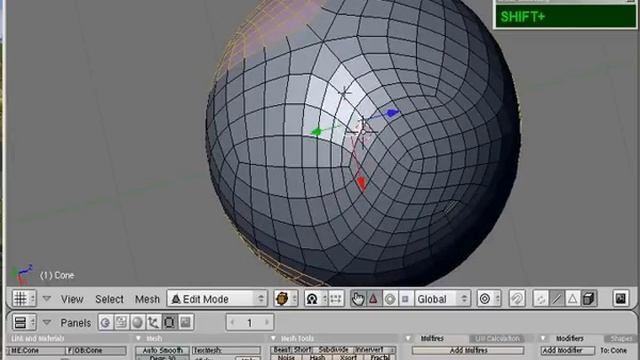Open the buttons window type selector
This screenshot has width=640, height=360.
click(x=24, y=322)
